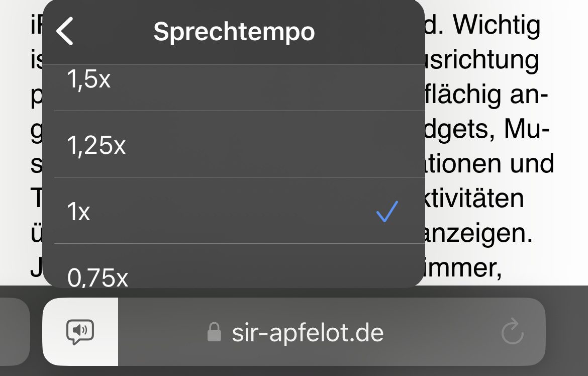Tap the speaker listen-to-page icon
Viewport: 588px width, 376px height.
coord(80,332)
